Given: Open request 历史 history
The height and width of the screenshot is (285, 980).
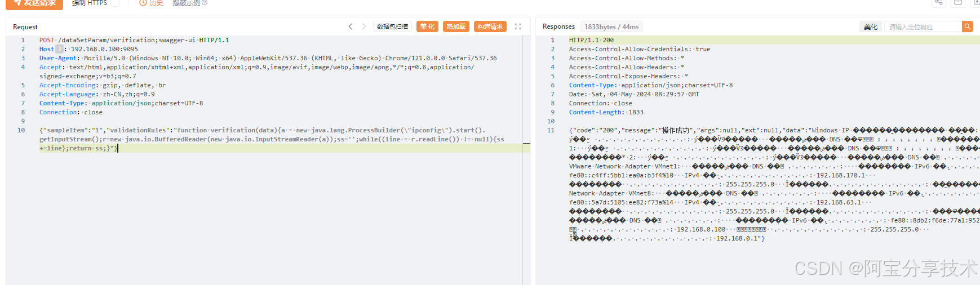Looking at the screenshot, I should [x=152, y=3].
